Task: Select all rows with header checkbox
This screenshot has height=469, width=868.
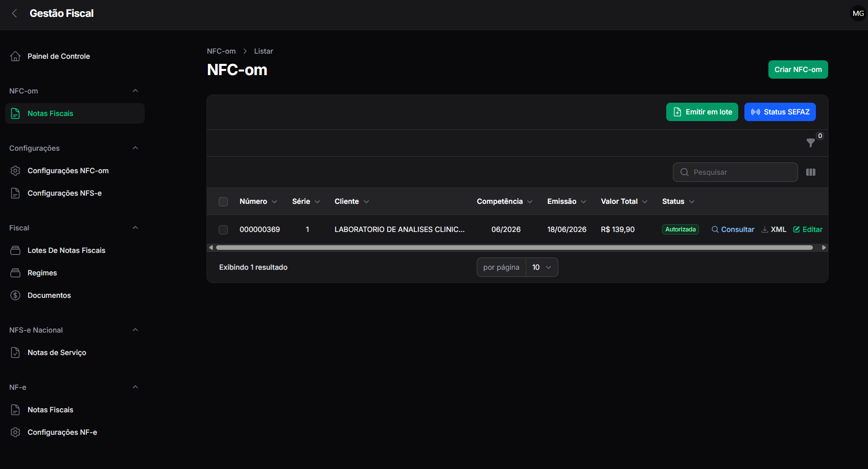Action: [223, 201]
